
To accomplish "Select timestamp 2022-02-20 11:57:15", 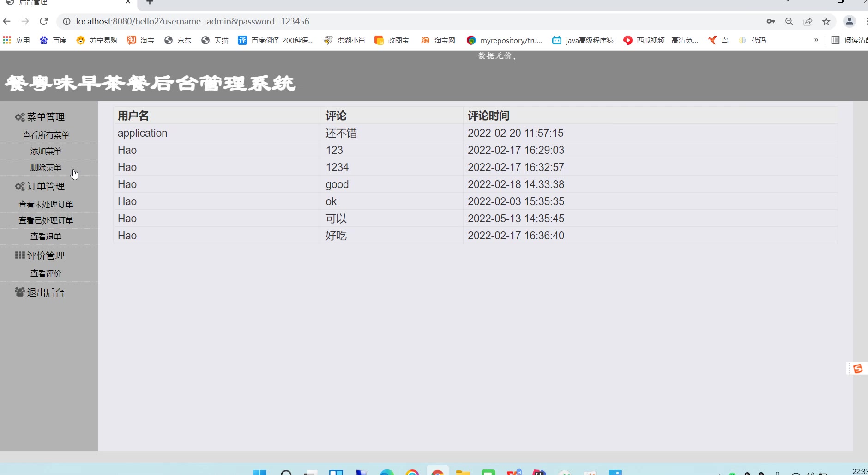I will pos(516,133).
